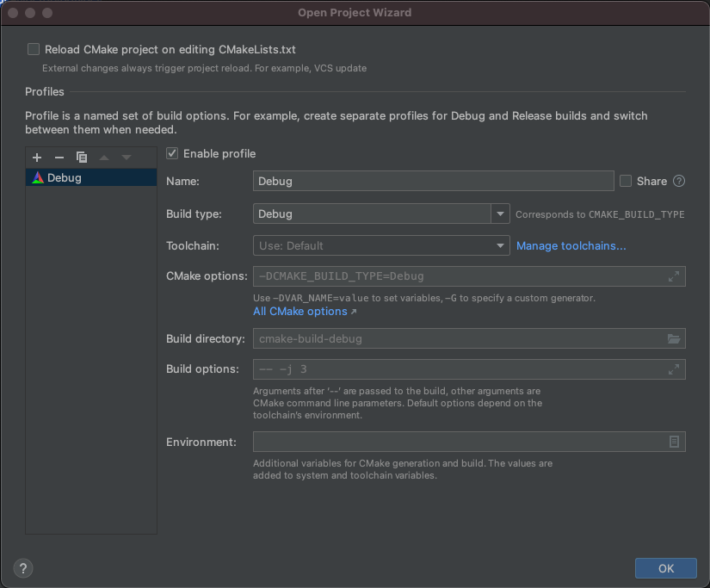Remove the selected profile

click(59, 158)
